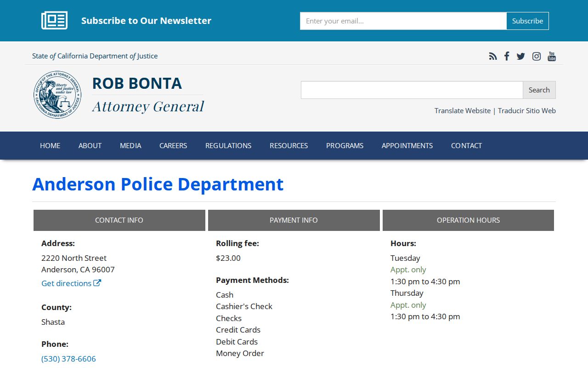Image resolution: width=588 pixels, height=368 pixels.
Task: Open the REGULATIONS menu
Action: click(228, 145)
